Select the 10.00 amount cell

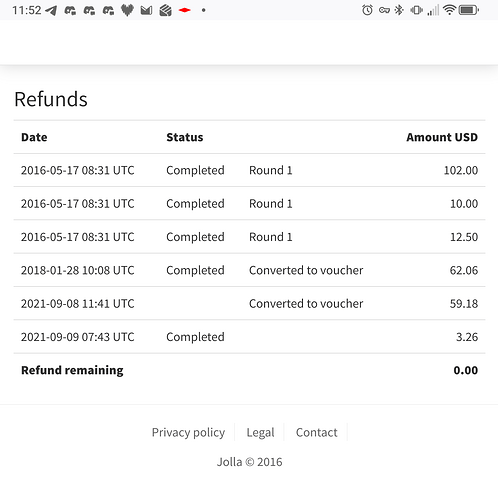coord(464,204)
